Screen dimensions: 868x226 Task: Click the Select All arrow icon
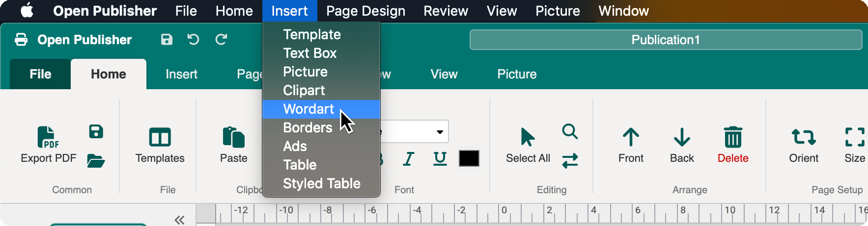(x=528, y=137)
